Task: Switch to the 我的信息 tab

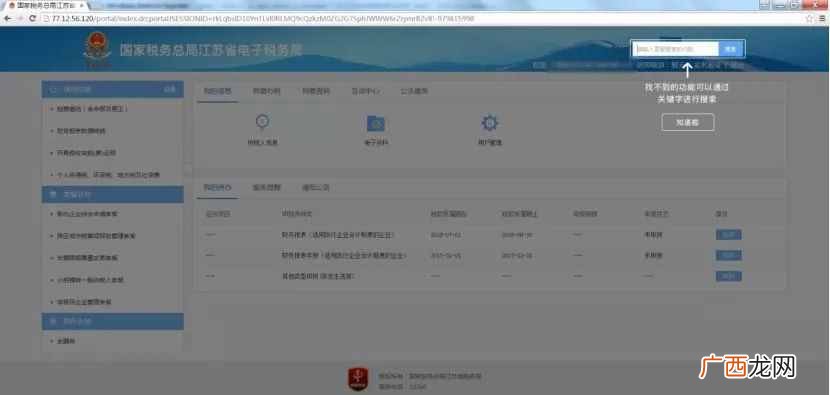Action: click(218, 91)
